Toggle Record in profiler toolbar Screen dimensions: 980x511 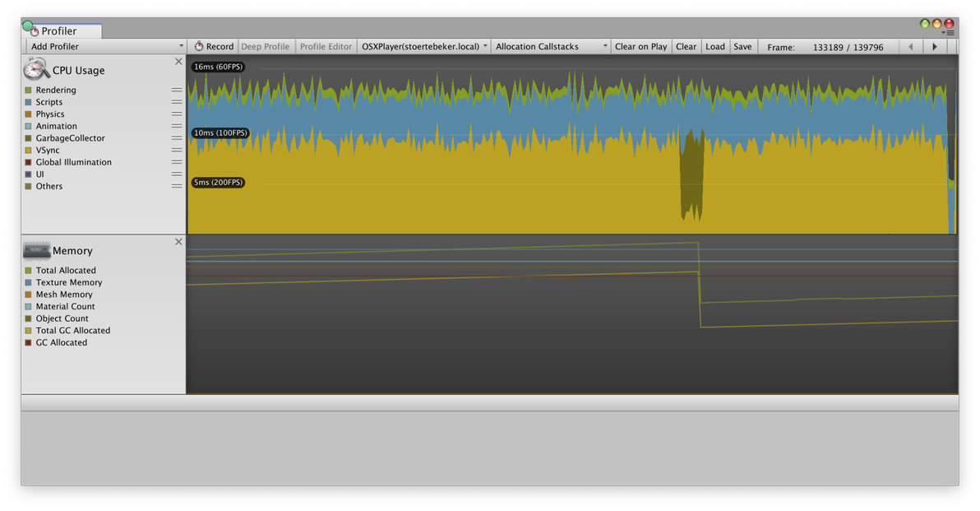[x=213, y=46]
